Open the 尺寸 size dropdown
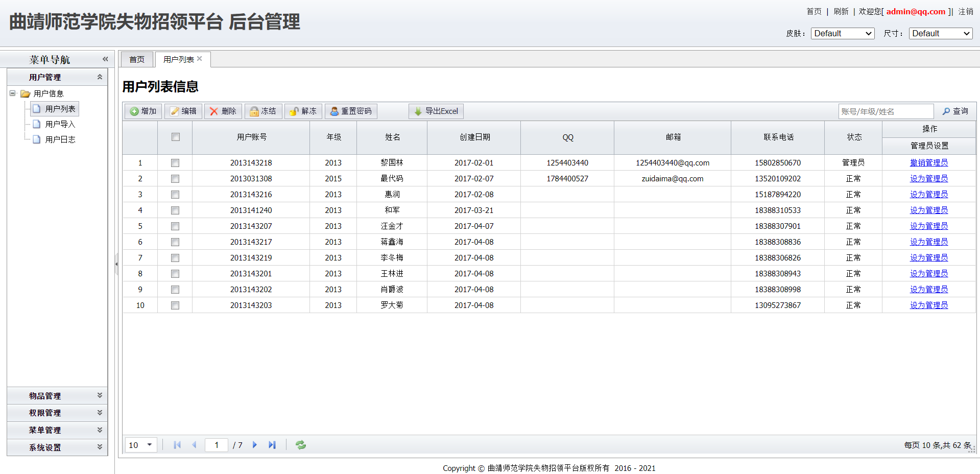This screenshot has height=474, width=980. pyautogui.click(x=941, y=33)
